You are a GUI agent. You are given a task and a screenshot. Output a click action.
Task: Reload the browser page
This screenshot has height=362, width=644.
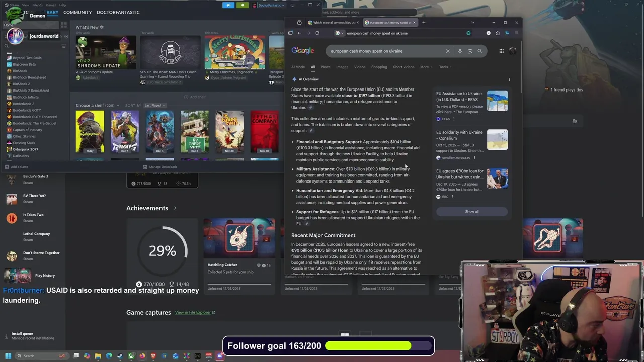[317, 33]
